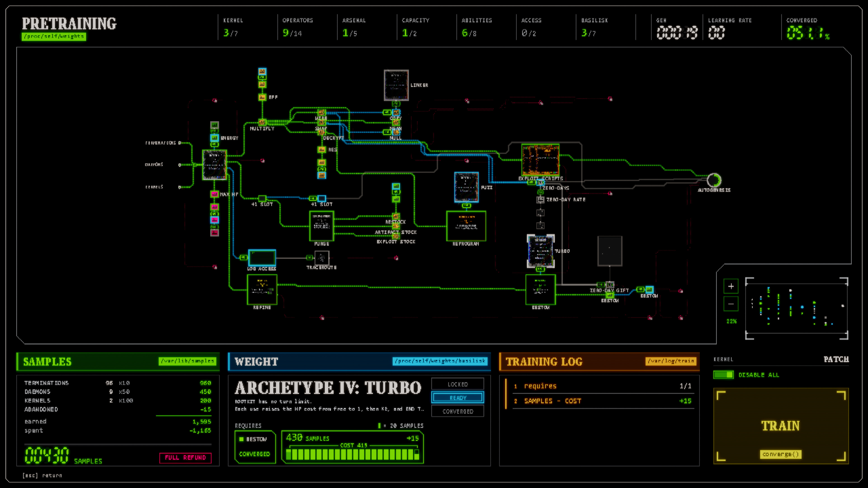This screenshot has height=488, width=868.
Task: Click the RES upgrade node
Action: (x=322, y=150)
